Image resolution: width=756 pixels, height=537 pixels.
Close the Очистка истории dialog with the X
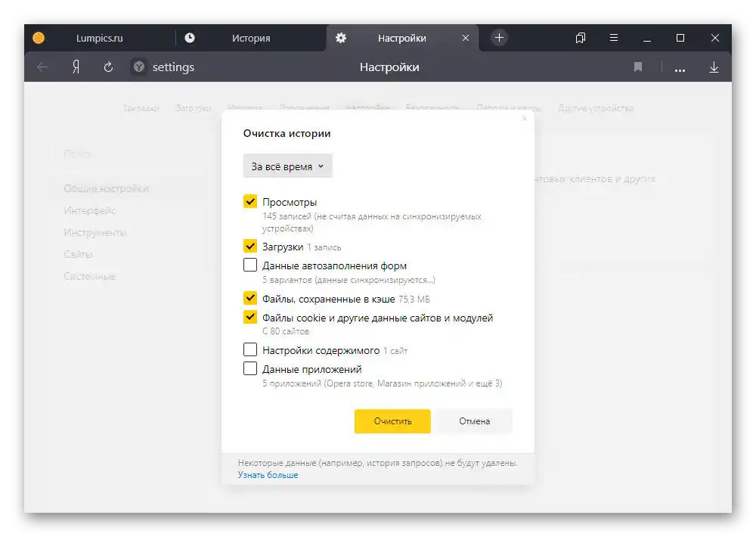pyautogui.click(x=525, y=119)
